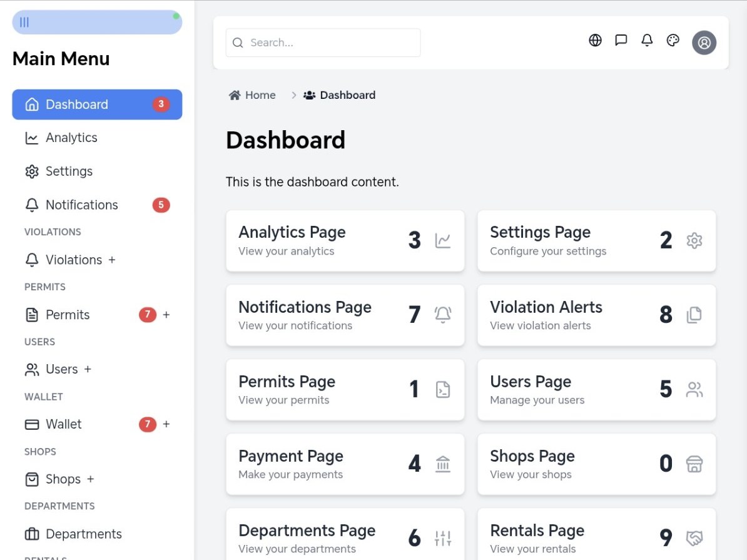Click the home icon beside Dashboard menu

coord(32,104)
